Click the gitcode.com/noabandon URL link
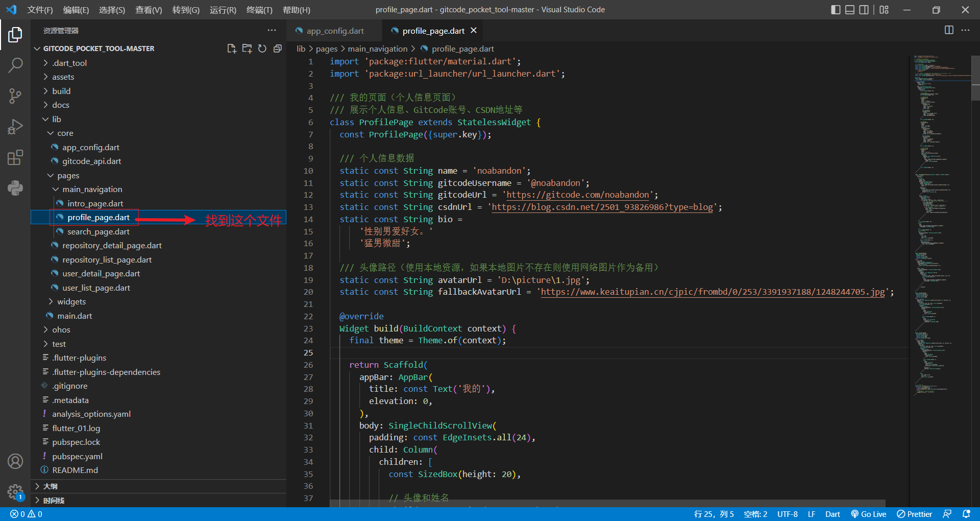 578,195
